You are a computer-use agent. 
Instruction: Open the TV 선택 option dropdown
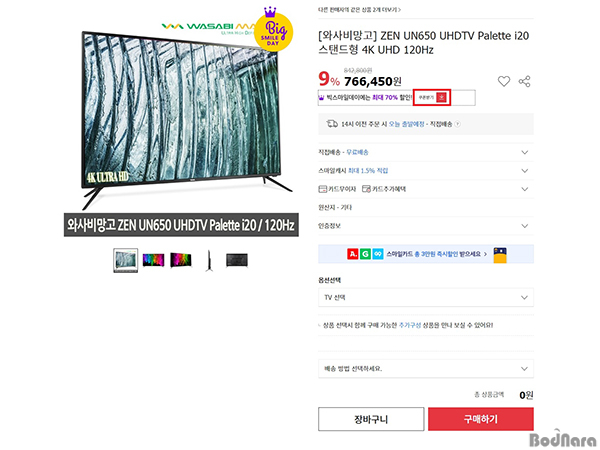tap(426, 297)
